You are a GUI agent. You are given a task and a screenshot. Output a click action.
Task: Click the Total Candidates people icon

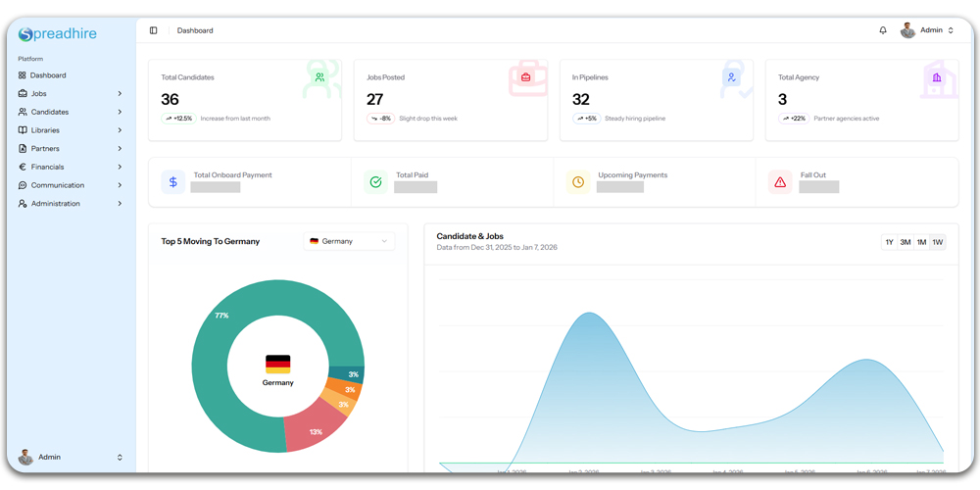pyautogui.click(x=319, y=77)
